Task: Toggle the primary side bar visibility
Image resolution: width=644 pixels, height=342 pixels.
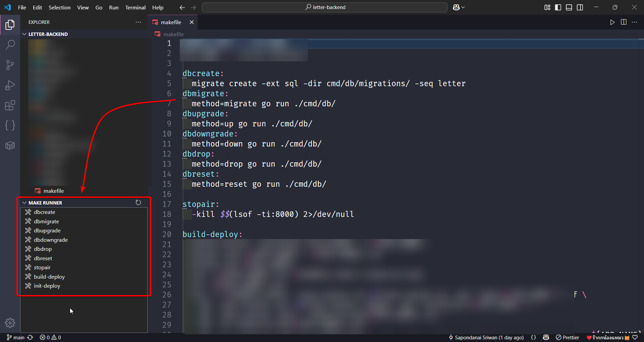Action: tap(558, 7)
